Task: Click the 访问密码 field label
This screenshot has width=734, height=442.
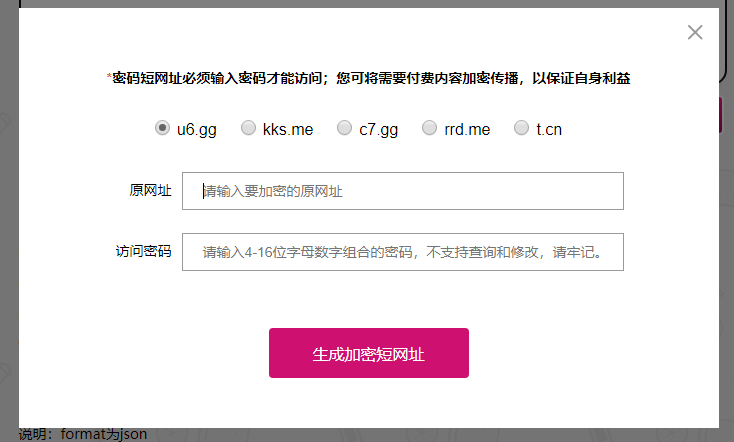Action: point(143,251)
